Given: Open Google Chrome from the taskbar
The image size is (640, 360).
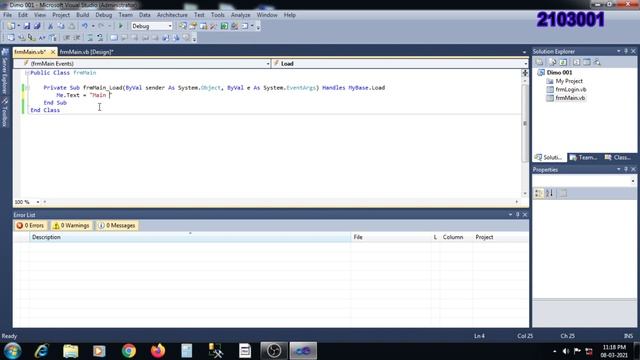Looking at the screenshot, I should [x=129, y=351].
